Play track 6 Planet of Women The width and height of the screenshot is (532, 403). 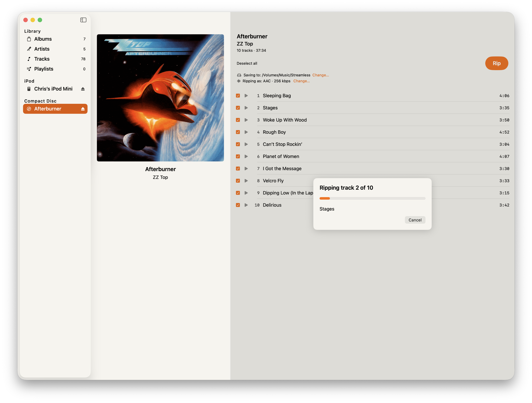[246, 156]
